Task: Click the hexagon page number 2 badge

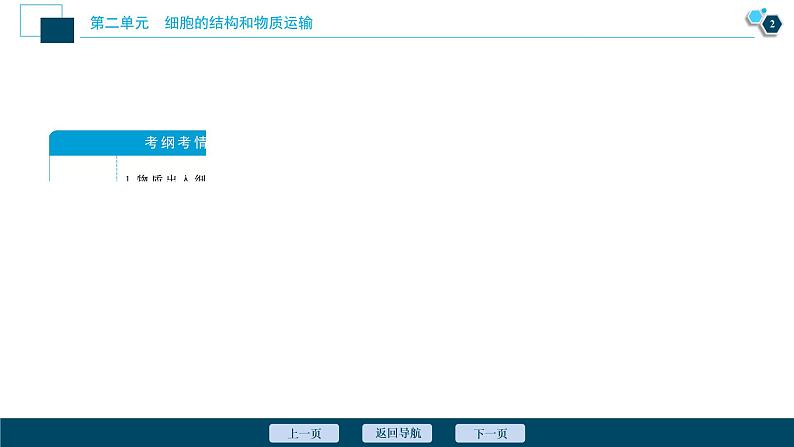Action: tap(771, 24)
